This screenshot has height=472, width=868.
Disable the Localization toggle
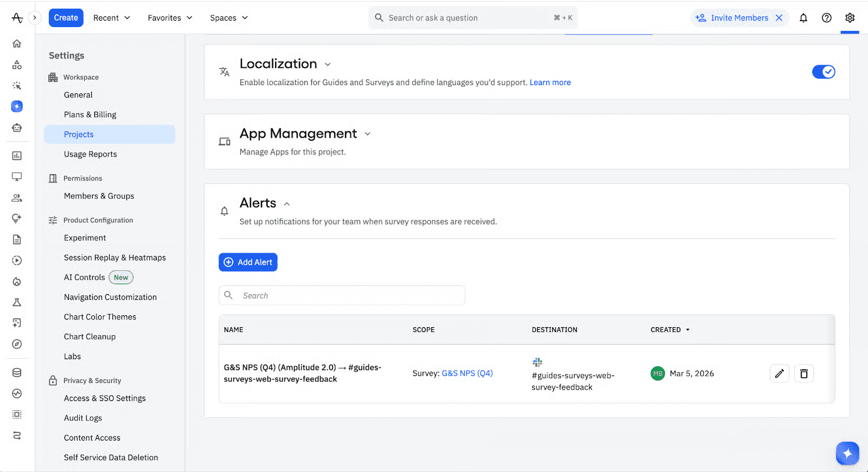(x=823, y=72)
